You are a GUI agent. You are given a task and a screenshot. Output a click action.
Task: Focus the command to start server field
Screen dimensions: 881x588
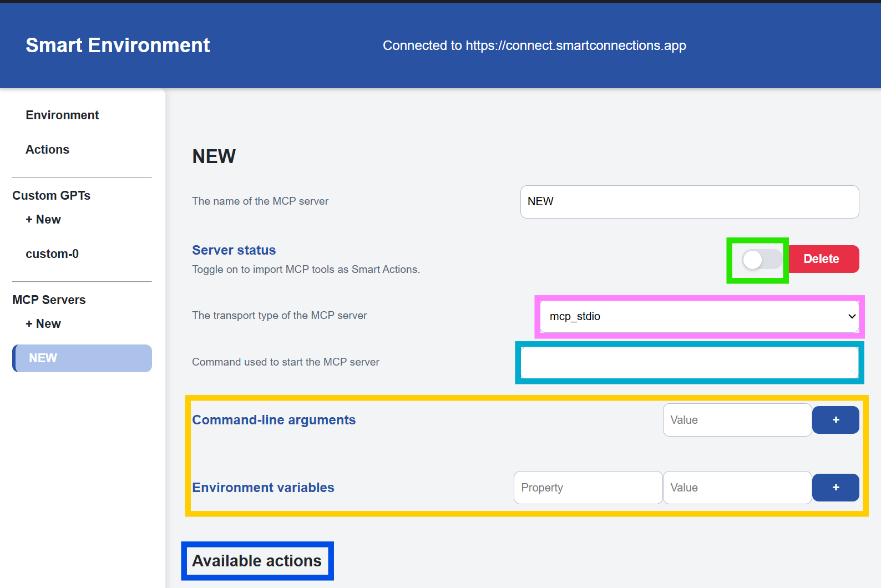click(x=689, y=363)
